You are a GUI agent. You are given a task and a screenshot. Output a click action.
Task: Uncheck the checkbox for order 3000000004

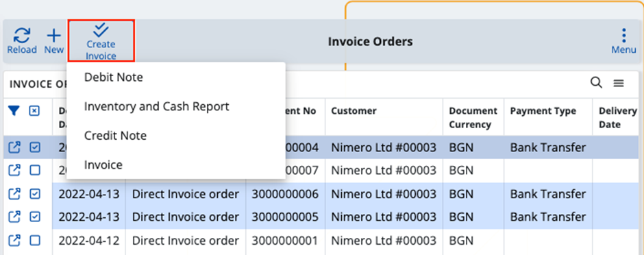tap(35, 147)
